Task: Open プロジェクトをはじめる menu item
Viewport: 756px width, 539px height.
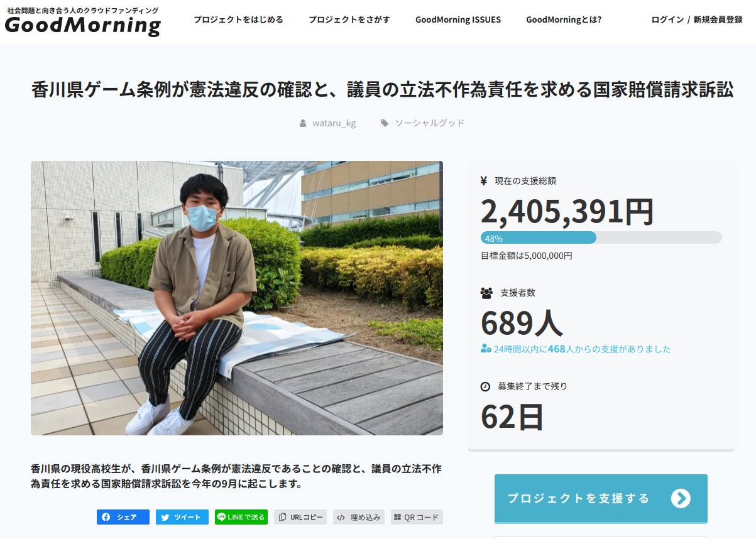Action: (x=238, y=19)
